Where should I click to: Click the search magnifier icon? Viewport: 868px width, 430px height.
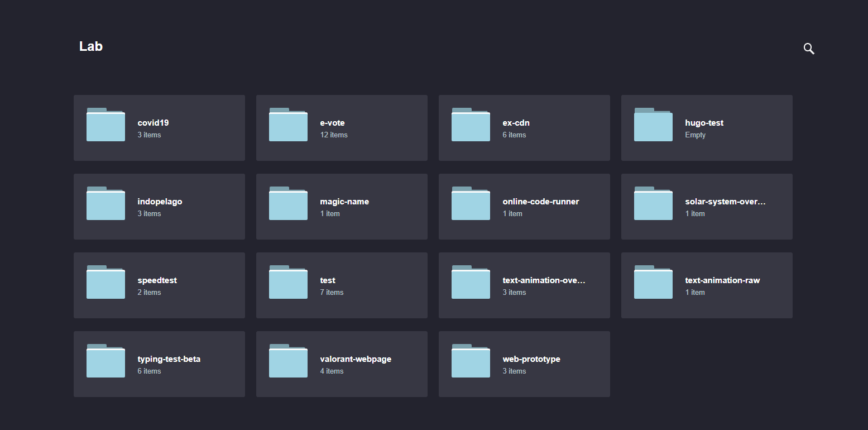tap(808, 49)
